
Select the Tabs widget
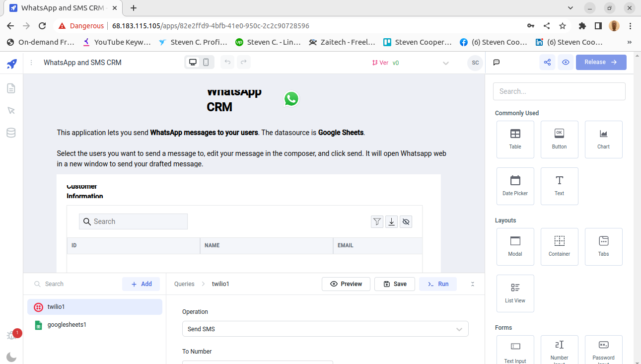click(x=604, y=247)
